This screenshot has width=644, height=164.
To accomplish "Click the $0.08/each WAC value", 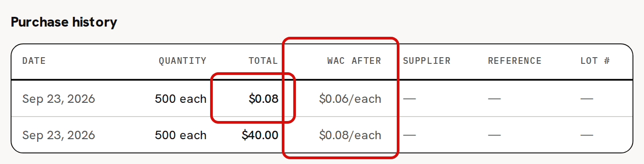I will pyautogui.click(x=350, y=135).
